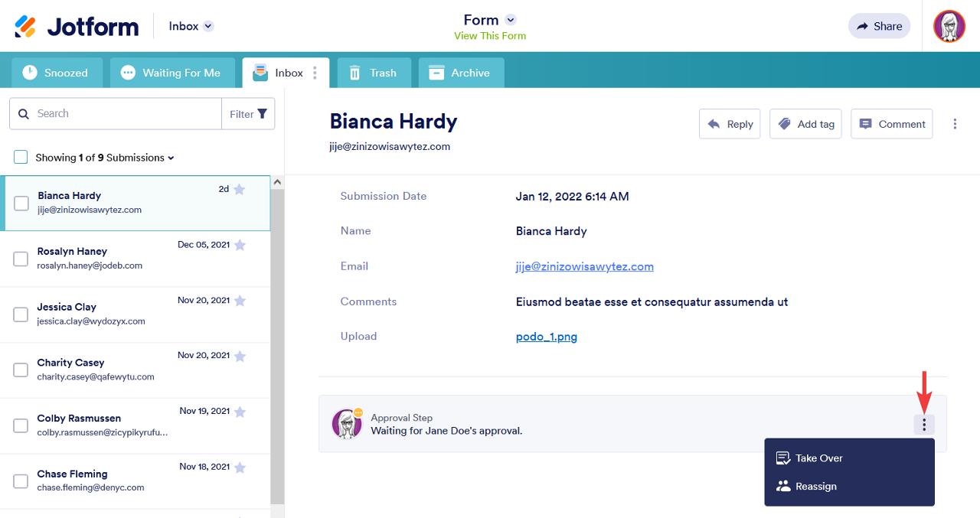Click approval step three-dot menu

[924, 425]
